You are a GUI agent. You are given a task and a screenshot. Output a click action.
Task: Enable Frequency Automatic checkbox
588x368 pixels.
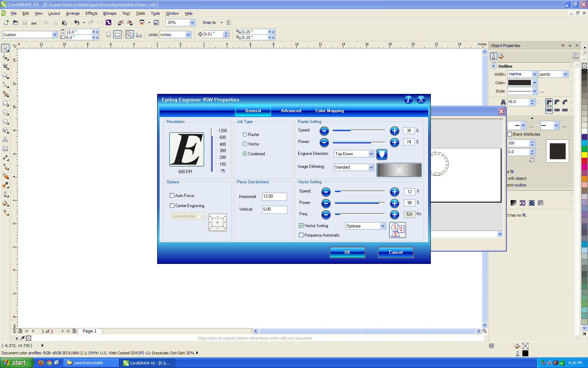tap(301, 235)
